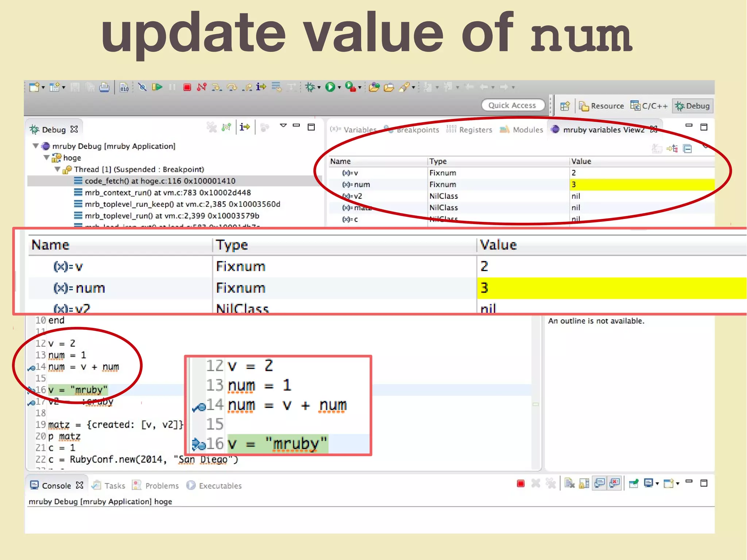Open the dropdown arrow beside External Tools icon
The image size is (747, 560).
tap(360, 88)
